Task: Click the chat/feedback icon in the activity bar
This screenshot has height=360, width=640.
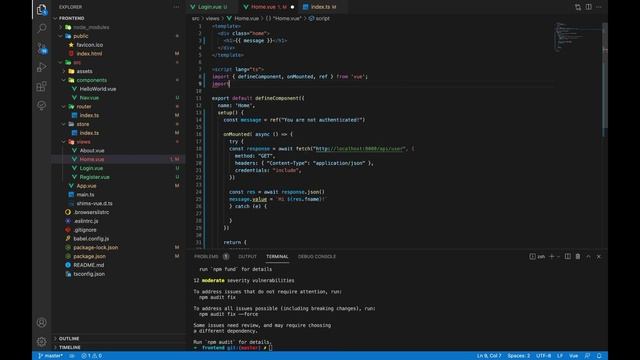Action: coord(42,105)
